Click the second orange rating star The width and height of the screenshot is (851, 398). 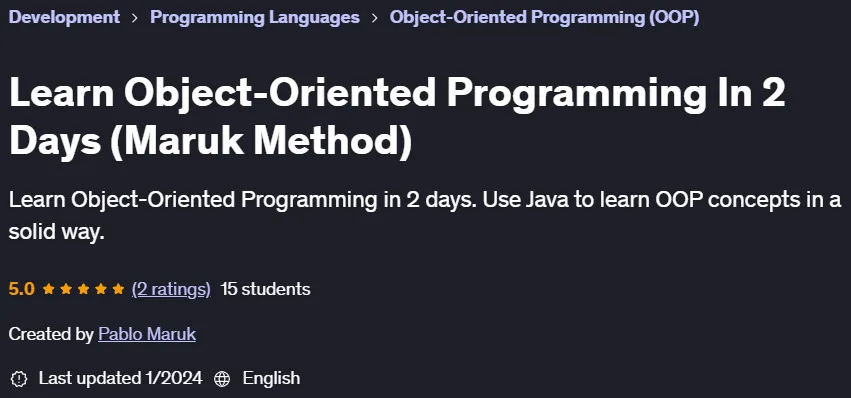pyautogui.click(x=66, y=289)
